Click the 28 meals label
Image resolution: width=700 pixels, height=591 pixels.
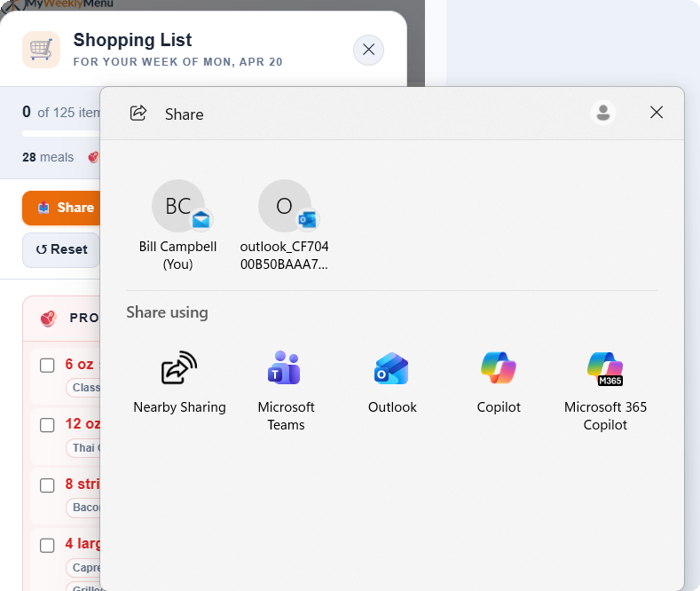49,157
